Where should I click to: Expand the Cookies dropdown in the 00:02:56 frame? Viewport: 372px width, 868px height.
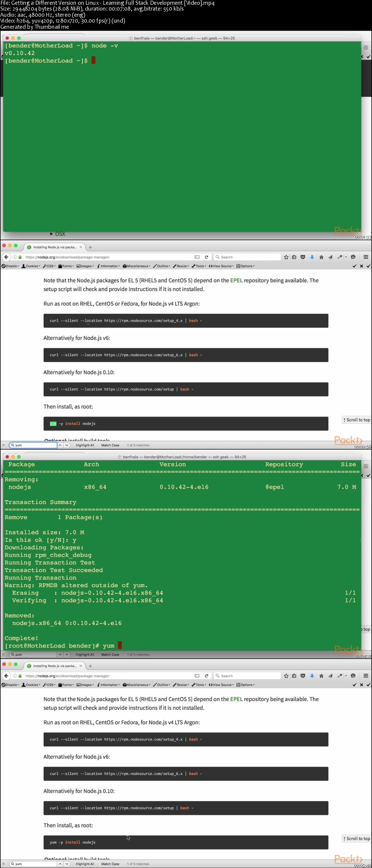tap(31, 266)
